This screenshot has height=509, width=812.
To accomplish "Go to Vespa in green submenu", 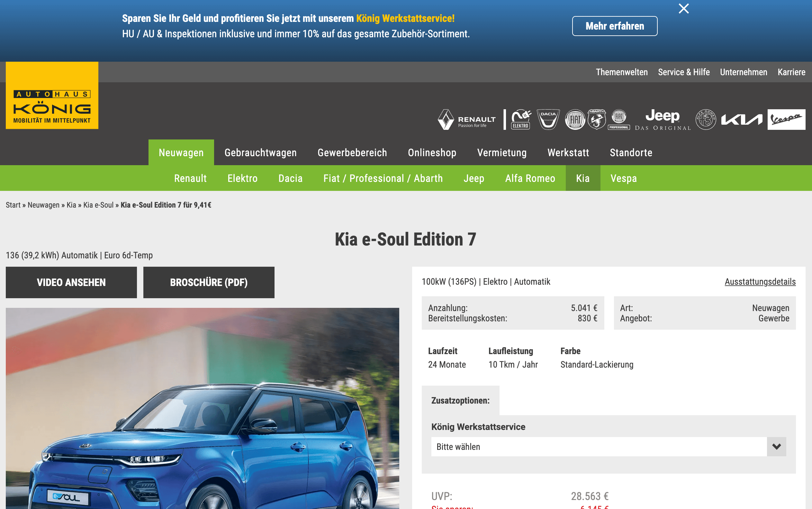I will (624, 178).
